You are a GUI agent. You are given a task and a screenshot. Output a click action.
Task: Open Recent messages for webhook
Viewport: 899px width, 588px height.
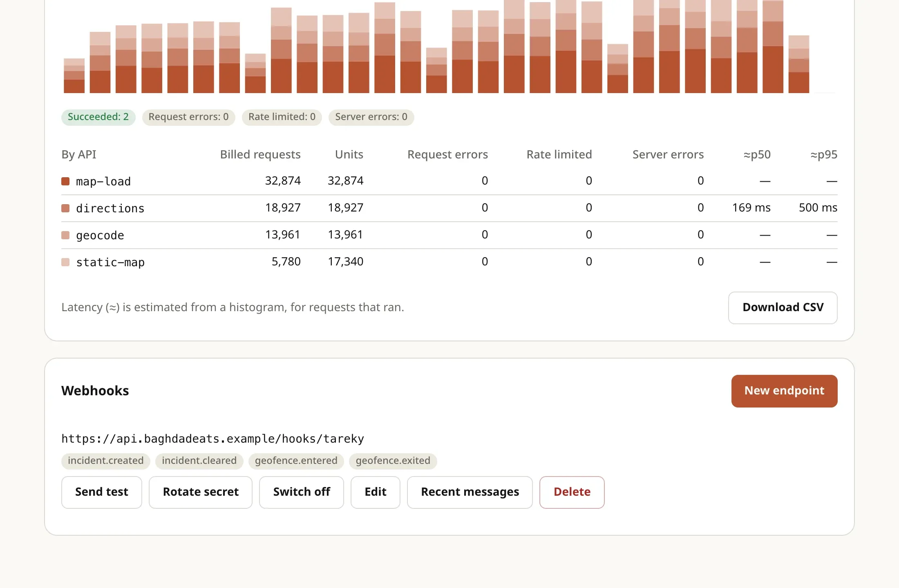(x=470, y=492)
